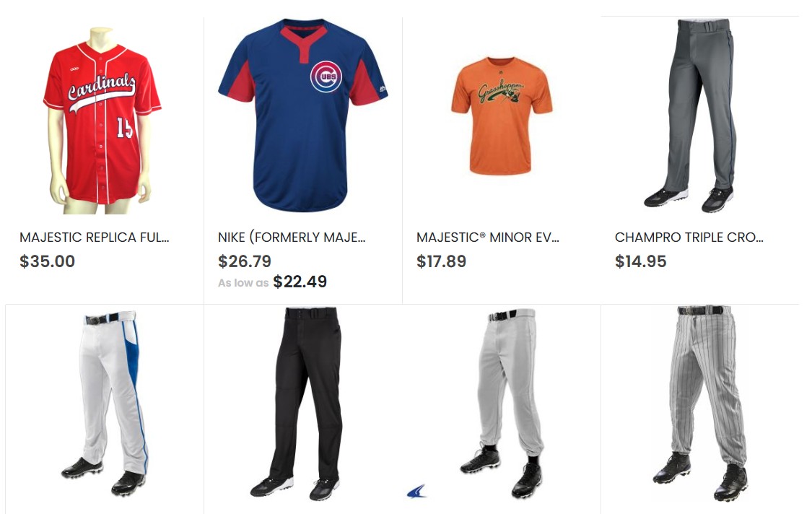Open the pinstripe gray baseball pants image
The height and width of the screenshot is (514, 812).
coord(699,403)
